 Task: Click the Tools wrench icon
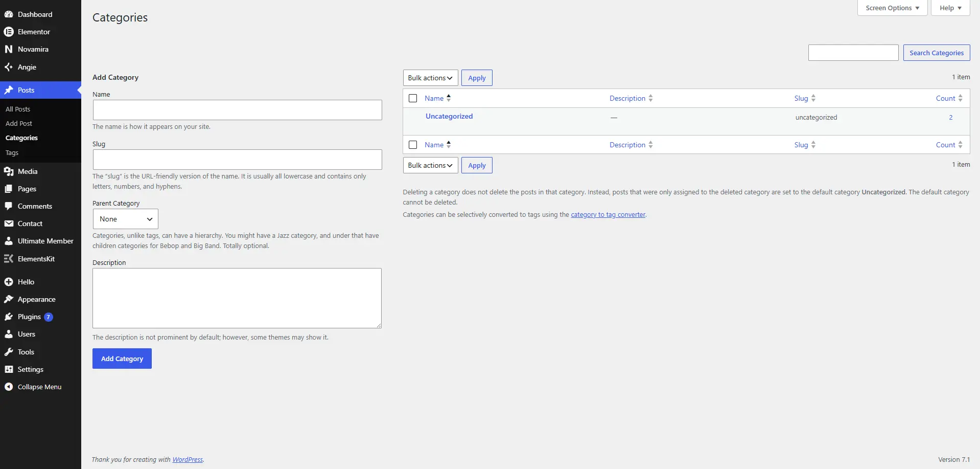(x=9, y=352)
